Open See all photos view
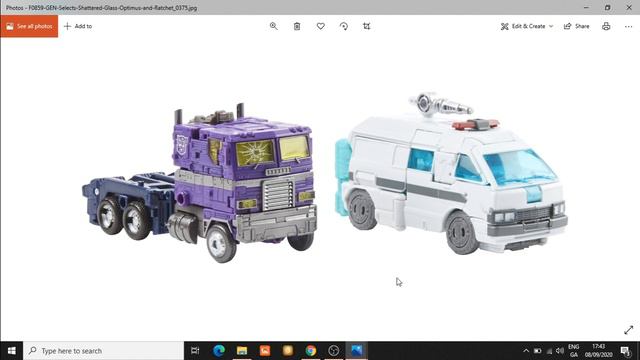Screen dimensions: 640x360 (29, 26)
